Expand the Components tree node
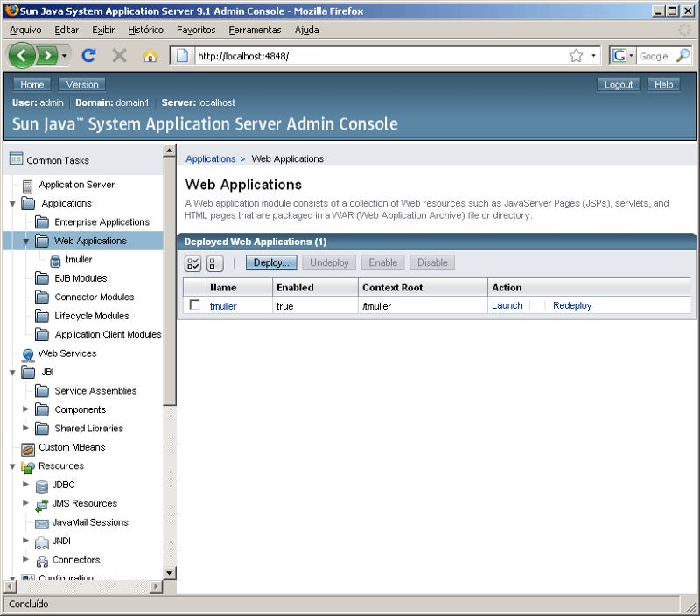This screenshot has width=700, height=616. [x=26, y=409]
